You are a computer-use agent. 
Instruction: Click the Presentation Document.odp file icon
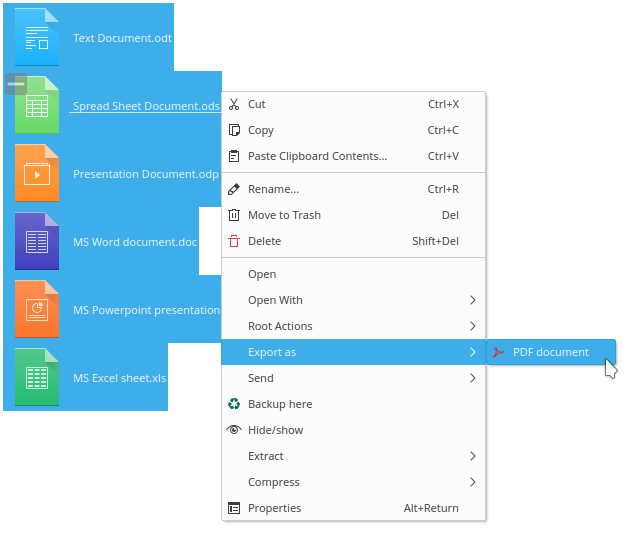pyautogui.click(x=37, y=173)
